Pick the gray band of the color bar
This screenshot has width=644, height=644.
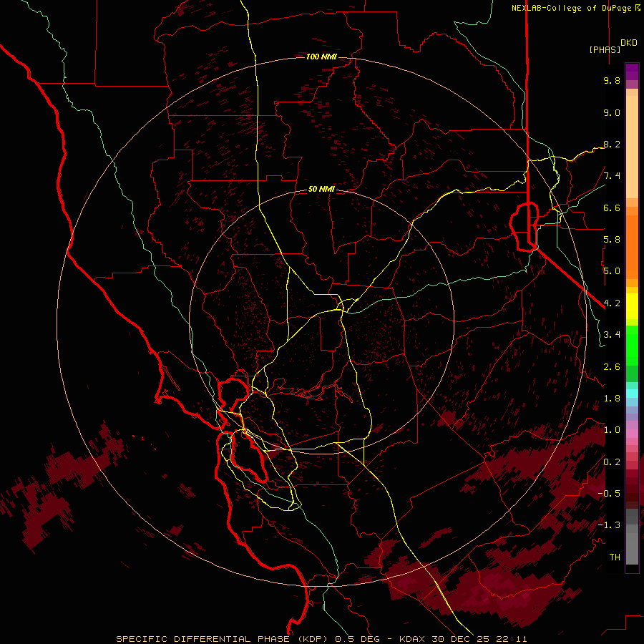632,536
